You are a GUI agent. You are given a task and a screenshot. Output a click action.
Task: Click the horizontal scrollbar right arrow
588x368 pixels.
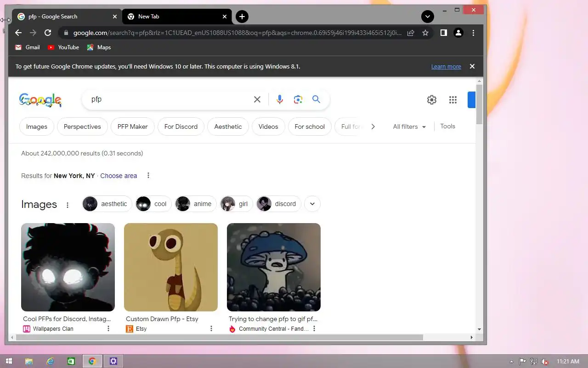[x=471, y=338]
